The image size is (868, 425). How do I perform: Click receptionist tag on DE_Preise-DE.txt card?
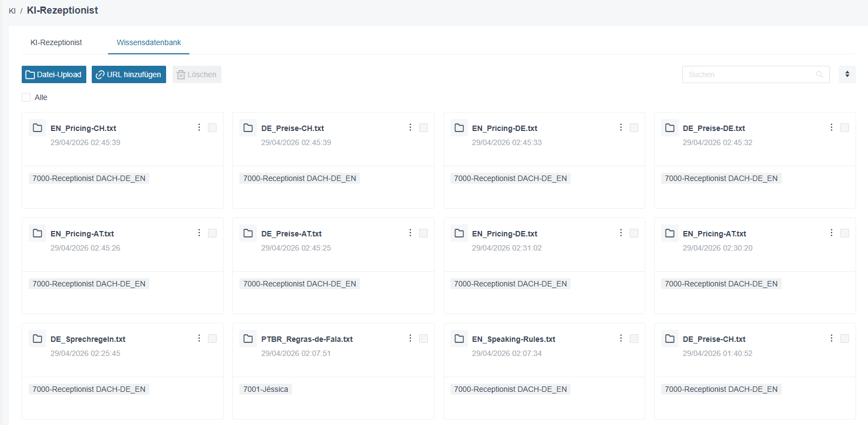(721, 178)
